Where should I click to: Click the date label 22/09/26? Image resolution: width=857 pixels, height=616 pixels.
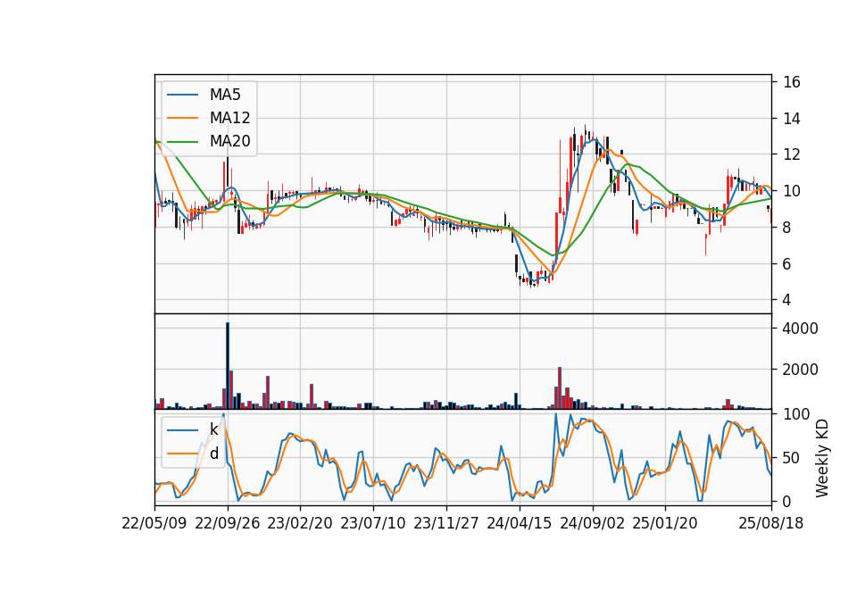click(228, 523)
